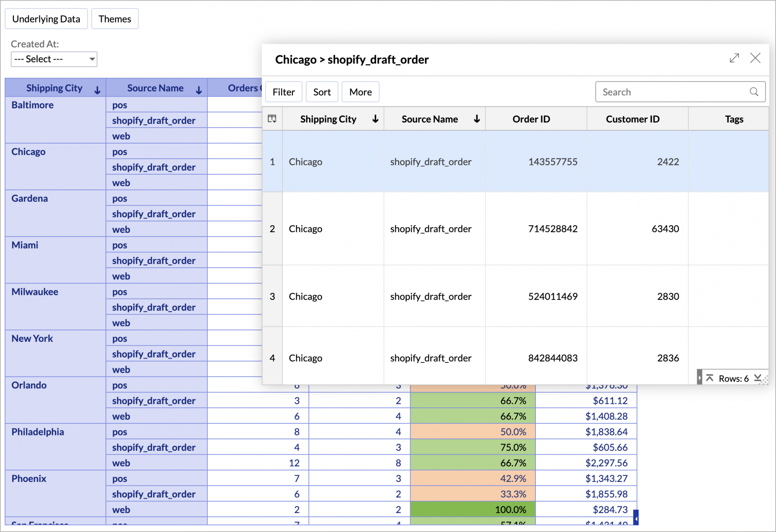Image resolution: width=776 pixels, height=532 pixels.
Task: Jump to last row with the bottom arrow
Action: tap(757, 378)
